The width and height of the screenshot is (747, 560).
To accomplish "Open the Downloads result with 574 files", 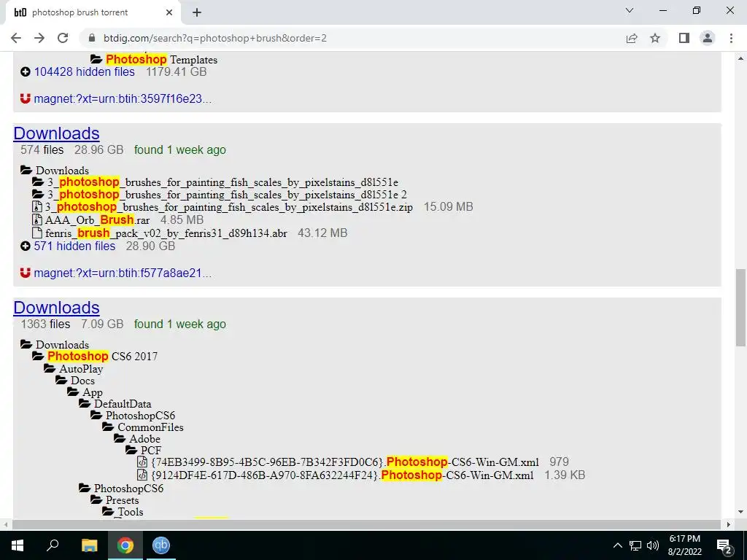I will 56,133.
